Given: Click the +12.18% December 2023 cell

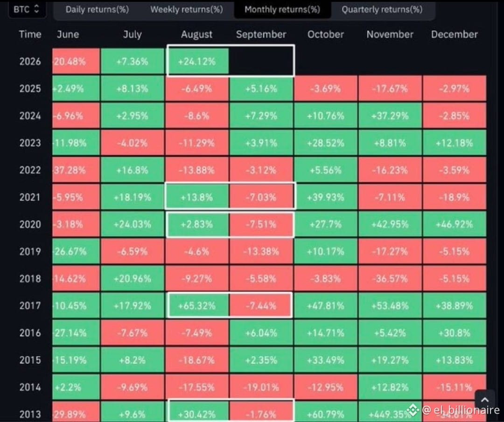Looking at the screenshot, I should [455, 143].
